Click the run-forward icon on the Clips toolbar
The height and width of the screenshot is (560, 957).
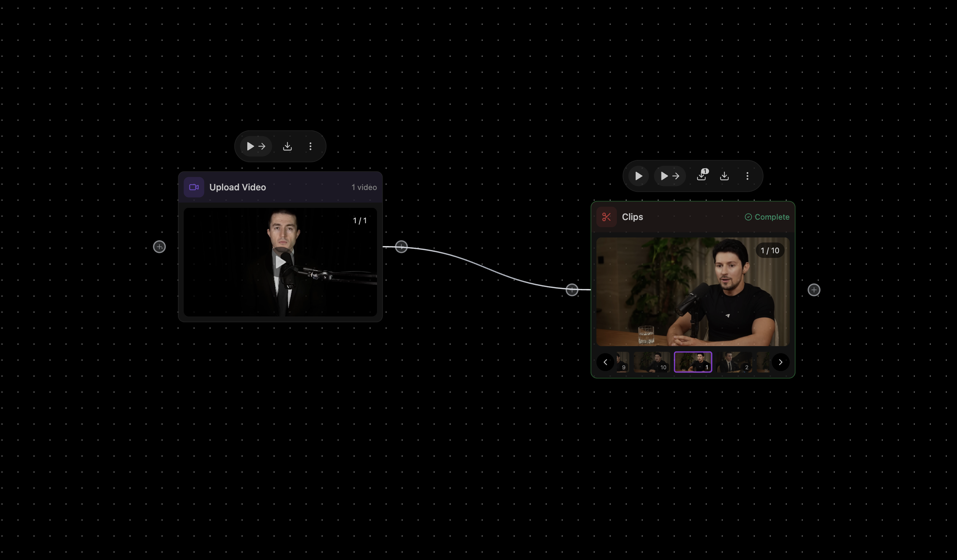[670, 176]
